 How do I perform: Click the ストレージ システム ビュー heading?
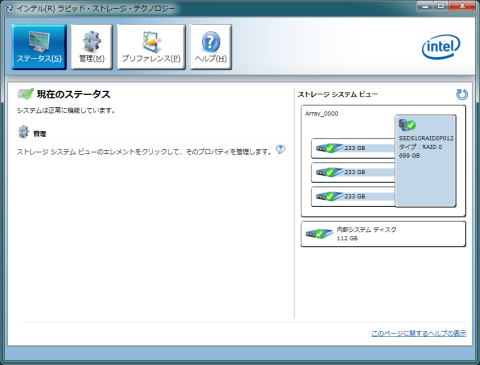[x=338, y=94]
